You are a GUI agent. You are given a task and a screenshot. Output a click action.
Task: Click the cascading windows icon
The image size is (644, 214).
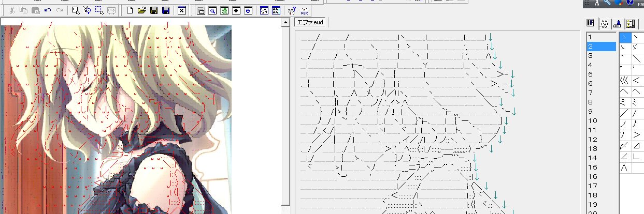(x=201, y=10)
